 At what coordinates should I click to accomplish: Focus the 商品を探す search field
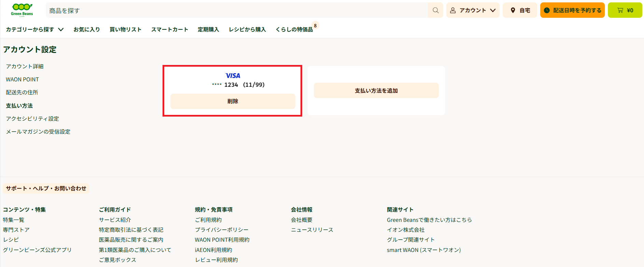(x=237, y=10)
